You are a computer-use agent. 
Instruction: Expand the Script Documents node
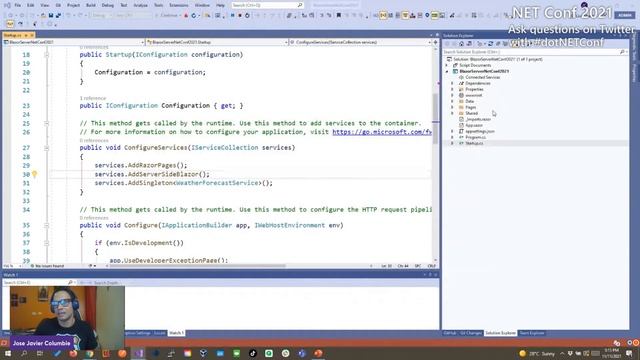pos(447,65)
